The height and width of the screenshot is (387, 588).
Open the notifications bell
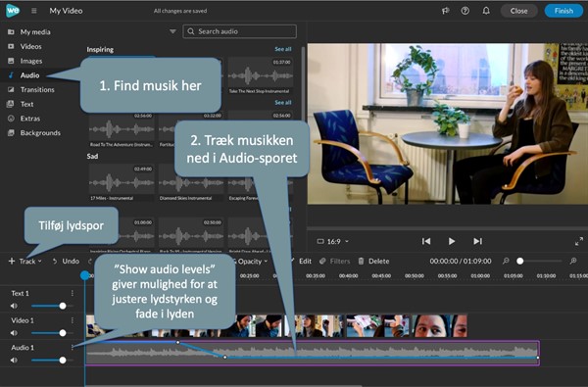click(486, 11)
